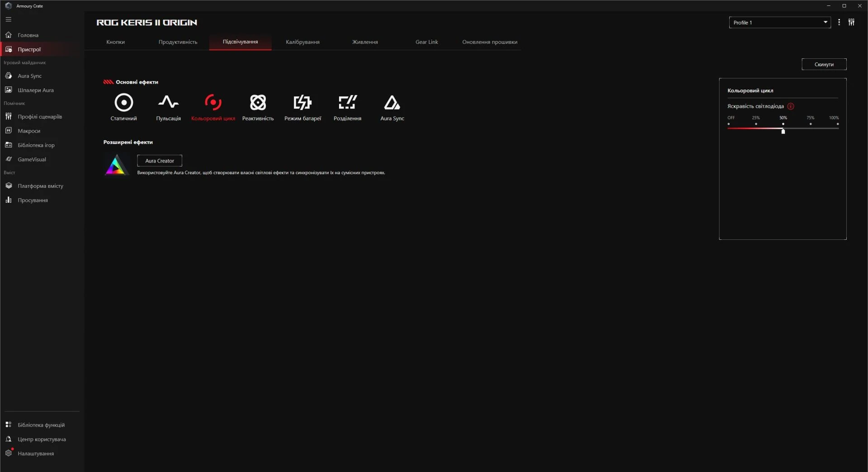Click the Aura Creator prism logo
The image size is (868, 472).
tap(117, 165)
